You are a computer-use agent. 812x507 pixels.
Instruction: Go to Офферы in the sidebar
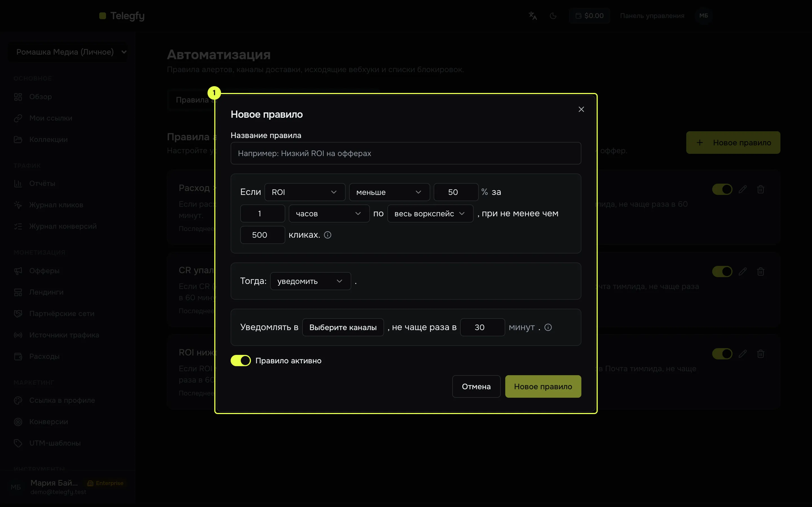(44, 271)
